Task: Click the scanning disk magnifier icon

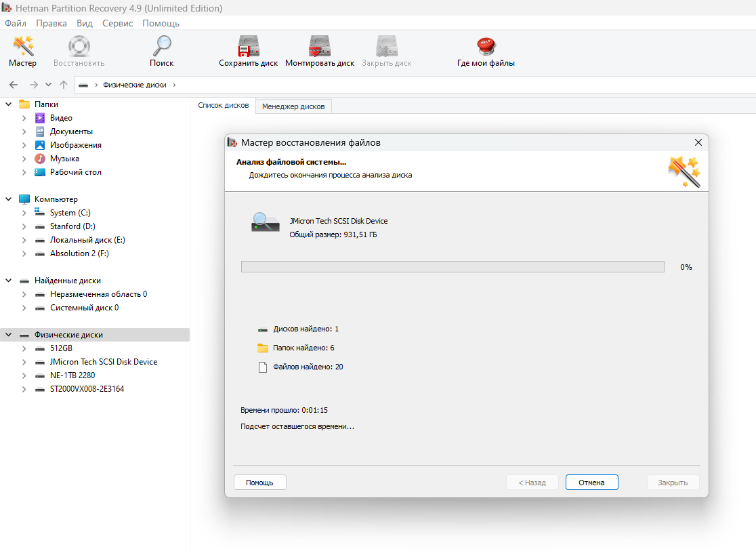Action: [265, 222]
